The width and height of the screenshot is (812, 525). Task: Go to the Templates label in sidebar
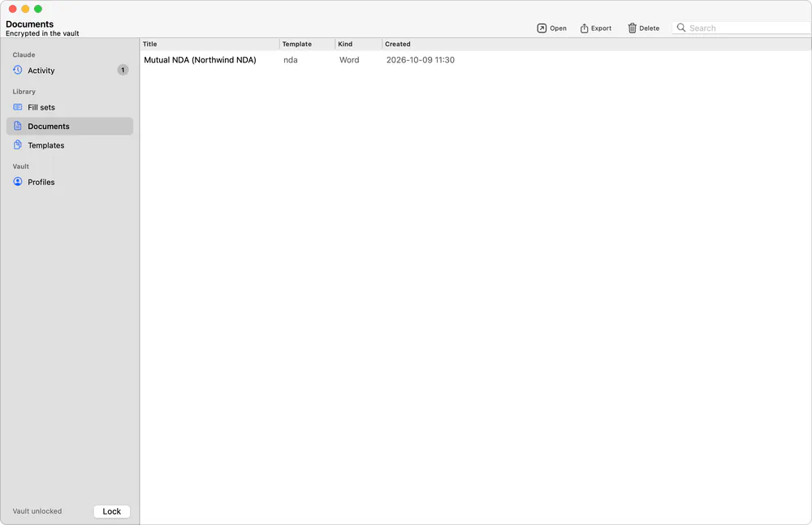click(x=46, y=145)
